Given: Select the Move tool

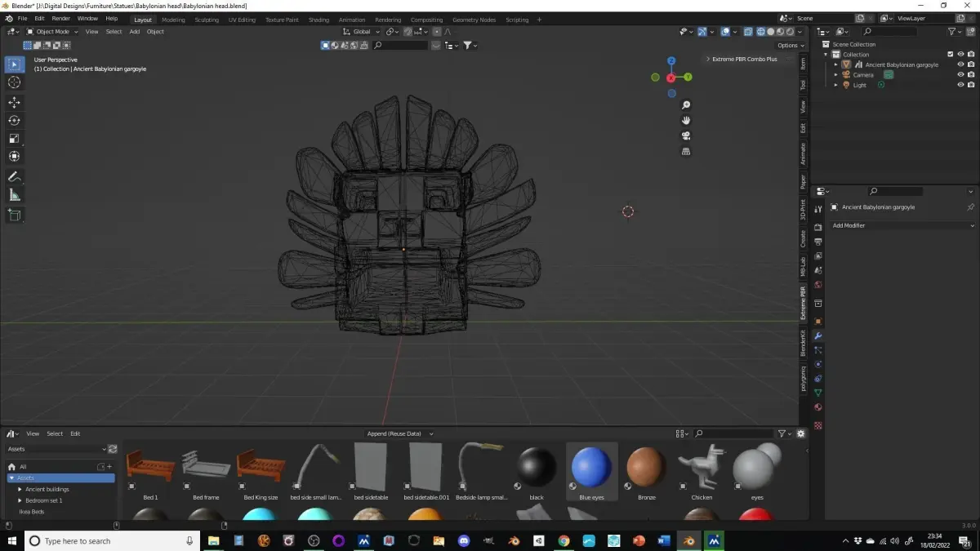Looking at the screenshot, I should pos(14,102).
